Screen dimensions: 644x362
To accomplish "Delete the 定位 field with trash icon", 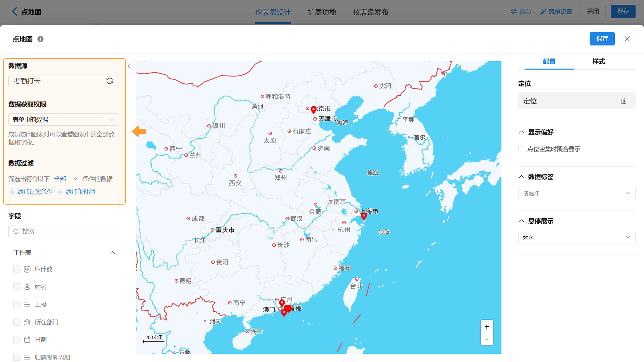I will coord(624,101).
